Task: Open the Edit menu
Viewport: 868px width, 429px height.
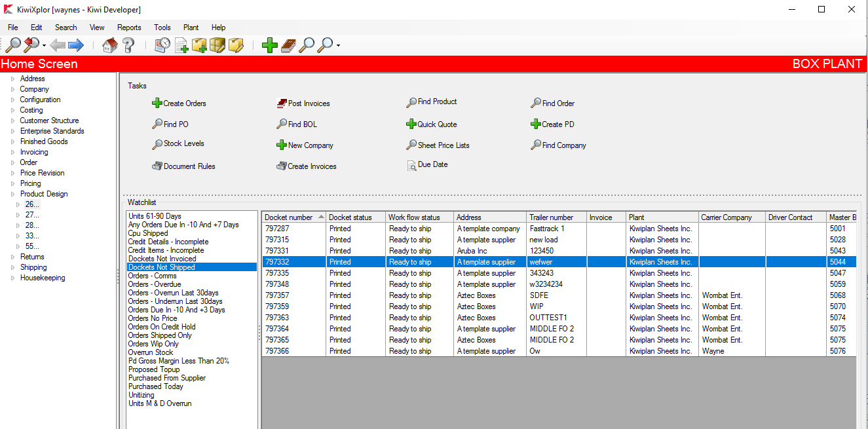Action: (37, 28)
